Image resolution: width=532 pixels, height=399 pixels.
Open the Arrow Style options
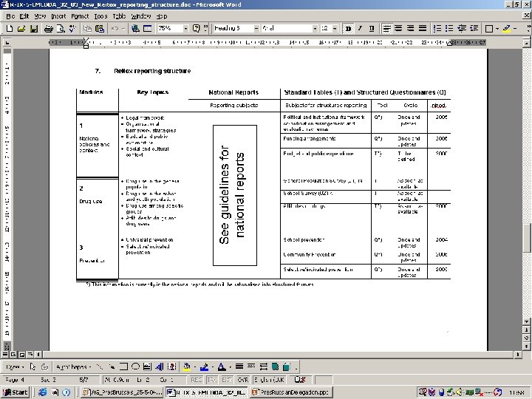point(263,366)
